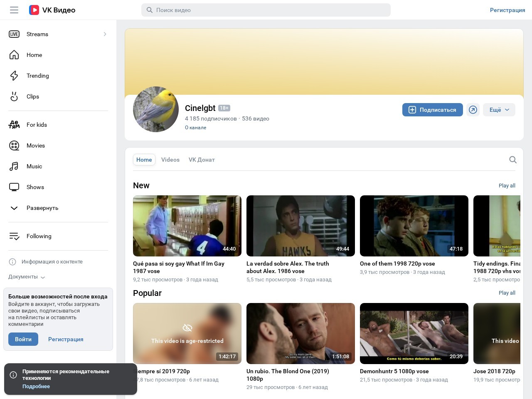
Task: Click title 'One of them 1998 720p vose'
Action: click(397, 264)
